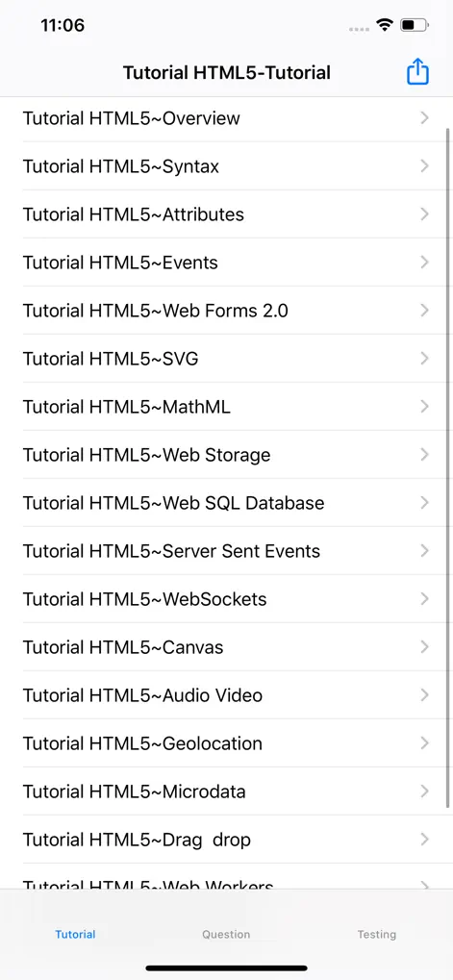Image resolution: width=453 pixels, height=980 pixels.
Task: Select 'Tutorial HTML5~WebSockets' entry
Action: click(226, 599)
